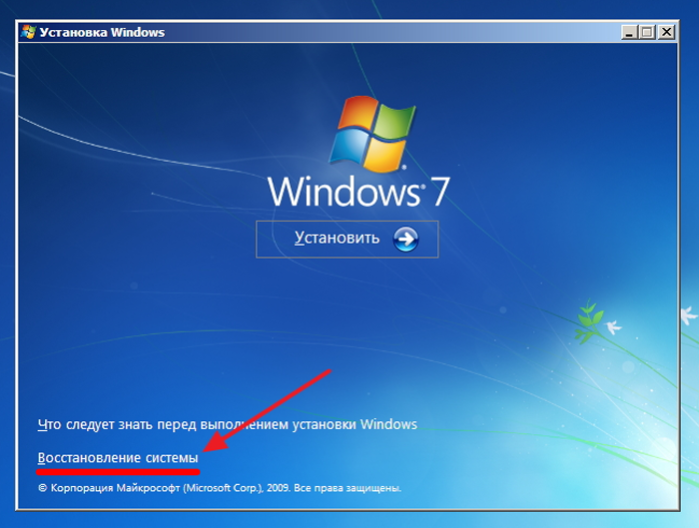Close the Установка Windows window

point(666,32)
